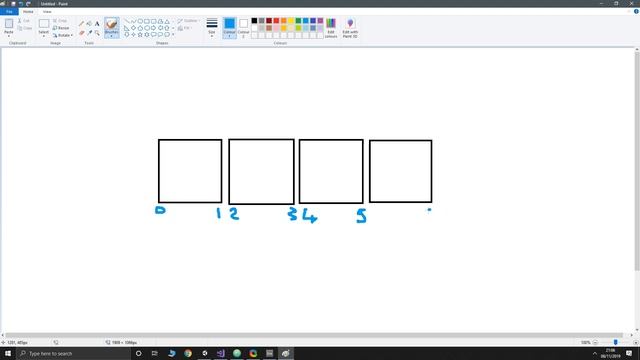This screenshot has width=640, height=360.
Task: Switch to the View tab
Action: [47, 11]
